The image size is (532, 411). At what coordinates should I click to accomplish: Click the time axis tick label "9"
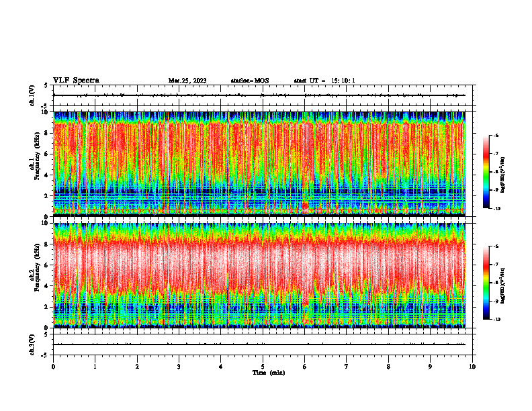point(430,367)
